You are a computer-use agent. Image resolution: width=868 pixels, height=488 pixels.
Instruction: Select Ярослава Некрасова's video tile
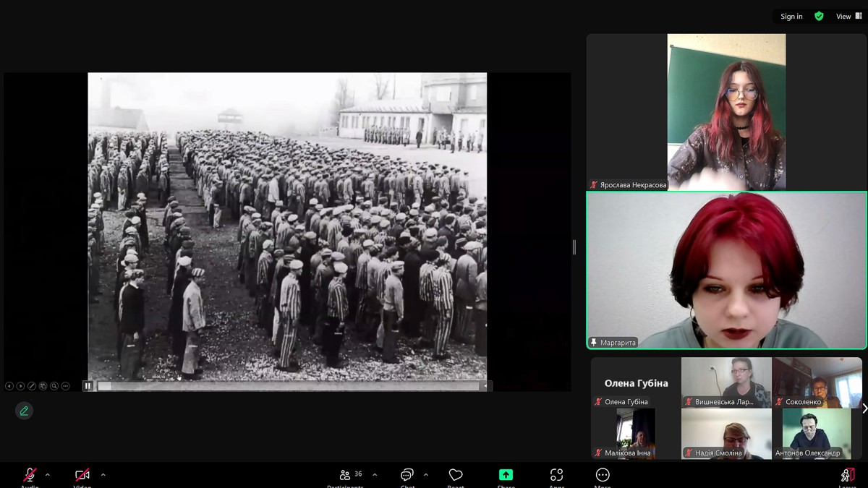click(x=726, y=112)
